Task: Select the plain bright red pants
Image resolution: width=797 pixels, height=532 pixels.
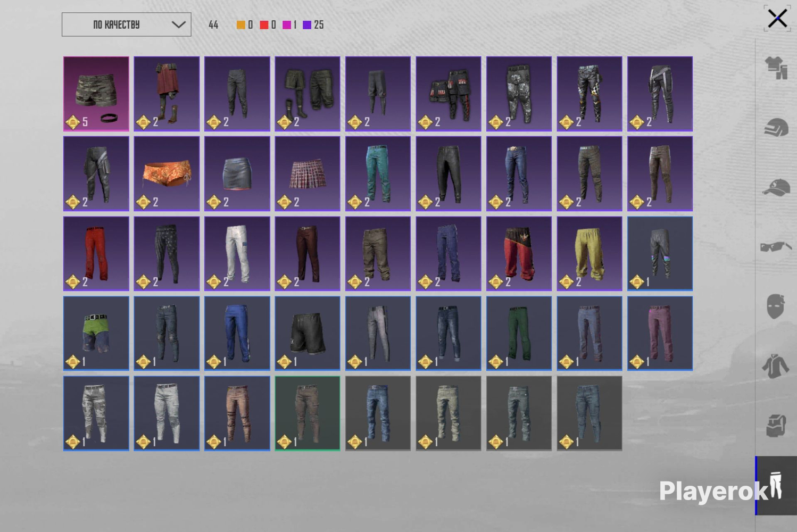Action: (96, 253)
